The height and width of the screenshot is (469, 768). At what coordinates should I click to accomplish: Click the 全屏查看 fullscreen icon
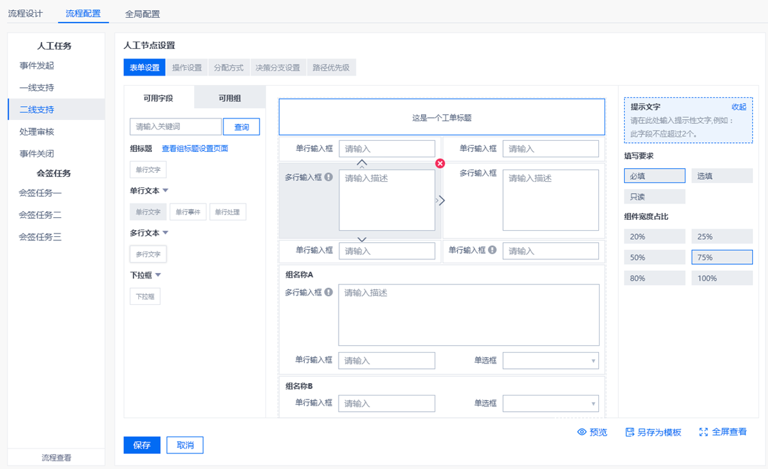coord(703,432)
